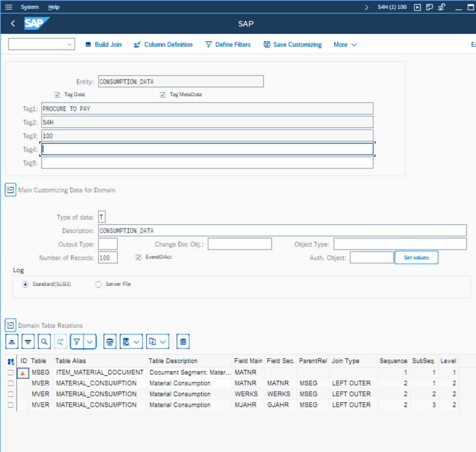Viewport: 476px width, 452px height.
Task: Click the back arrow beside SAP logo
Action: point(13,23)
